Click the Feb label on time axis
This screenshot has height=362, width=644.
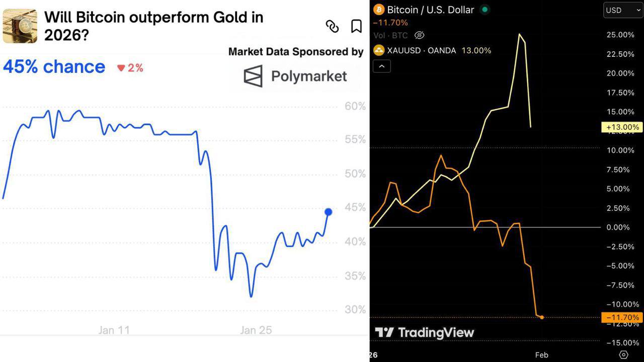click(541, 354)
